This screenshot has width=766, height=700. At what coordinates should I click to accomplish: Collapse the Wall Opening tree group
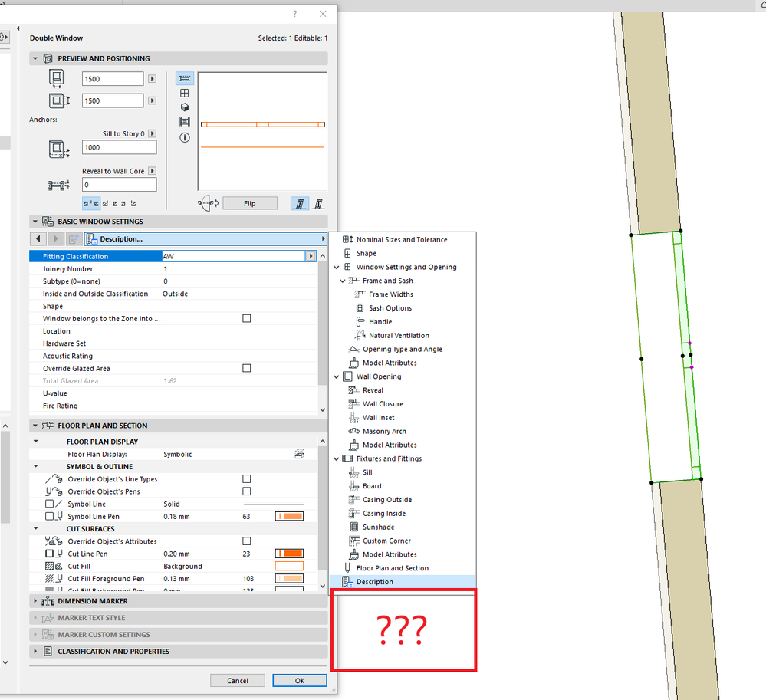click(336, 376)
